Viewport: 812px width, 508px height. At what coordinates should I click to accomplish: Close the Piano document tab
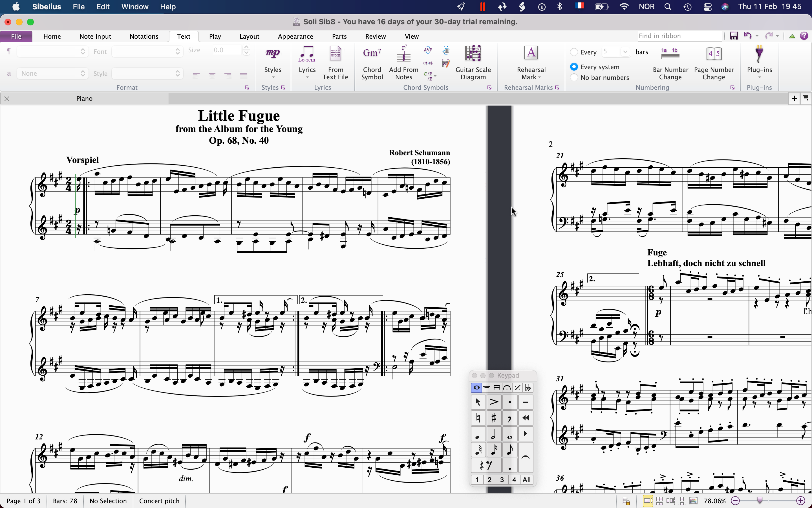coord(7,98)
